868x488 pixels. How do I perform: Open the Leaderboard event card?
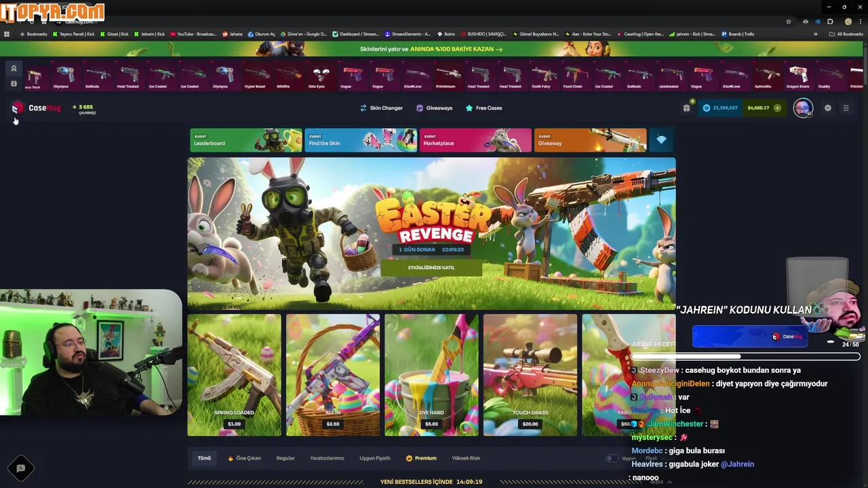246,140
